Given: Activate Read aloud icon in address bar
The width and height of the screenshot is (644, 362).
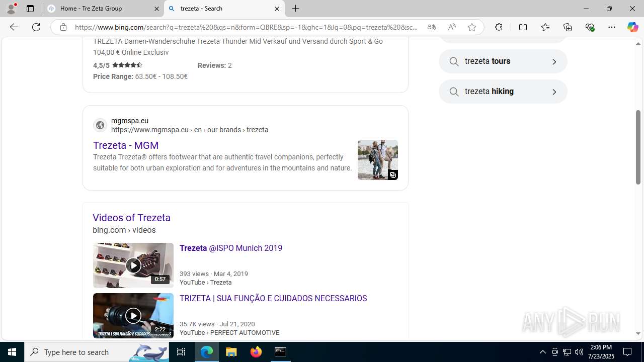Looking at the screenshot, I should pos(452,27).
